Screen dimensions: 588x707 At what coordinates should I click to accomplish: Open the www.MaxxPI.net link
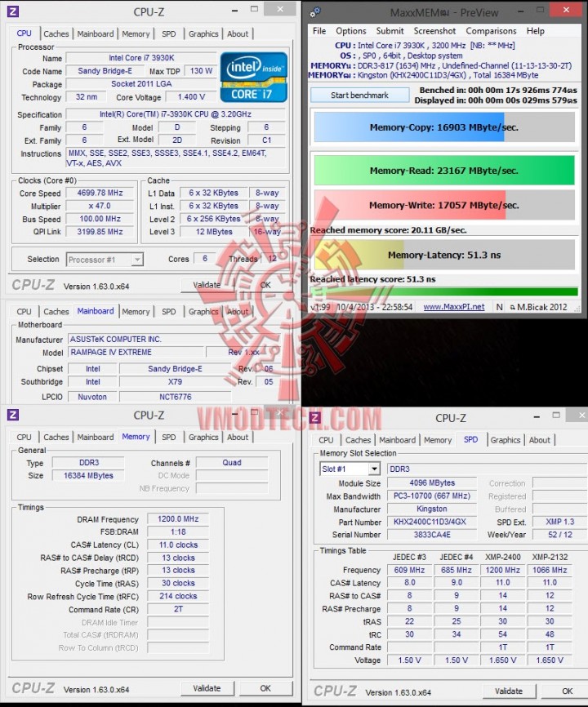click(453, 307)
